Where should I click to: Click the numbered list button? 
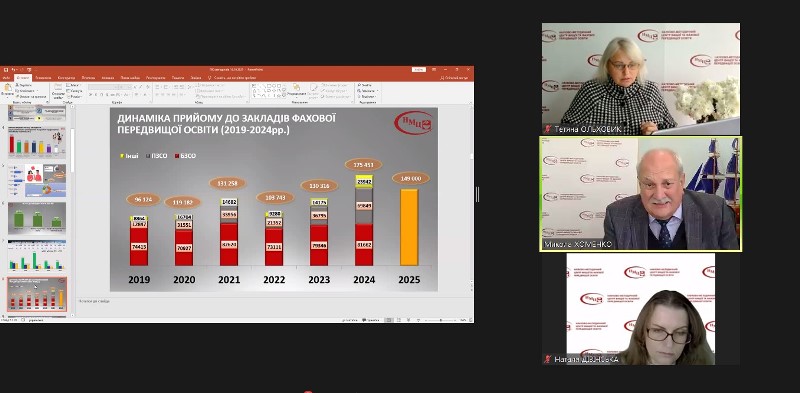click(166, 87)
